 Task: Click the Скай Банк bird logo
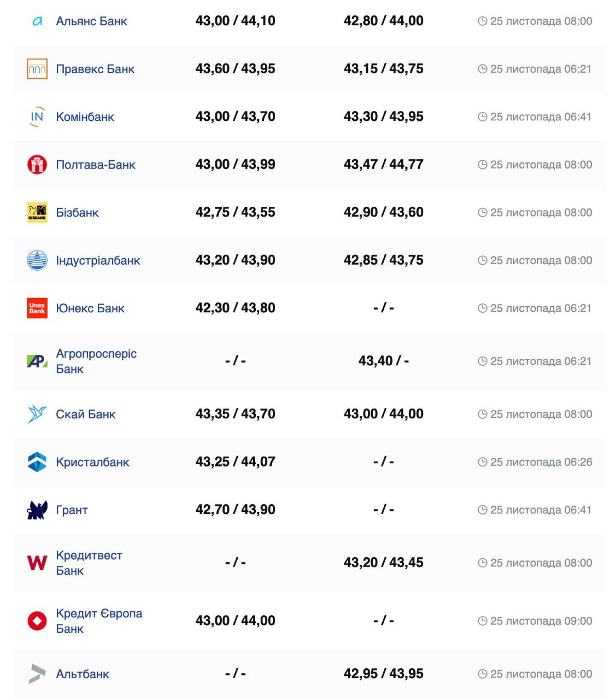click(37, 414)
